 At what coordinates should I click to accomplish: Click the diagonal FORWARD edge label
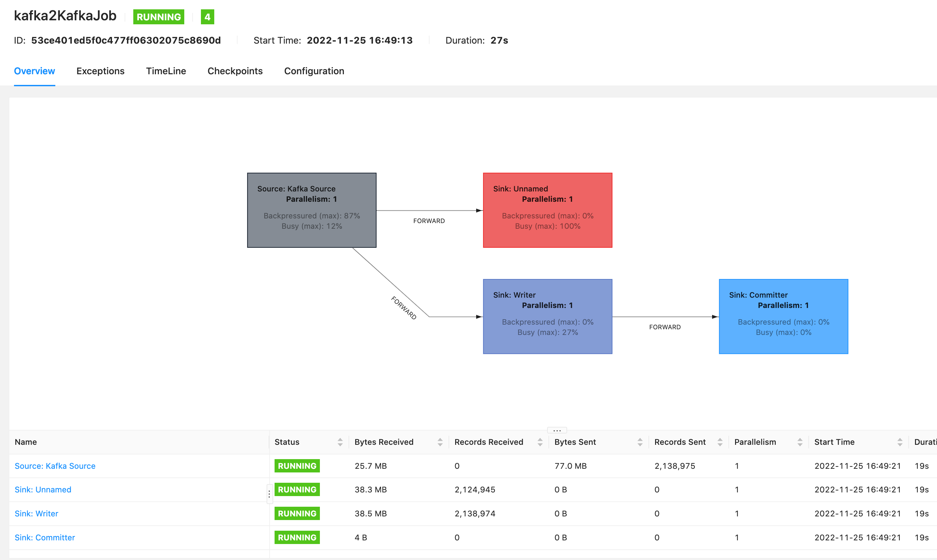coord(404,308)
